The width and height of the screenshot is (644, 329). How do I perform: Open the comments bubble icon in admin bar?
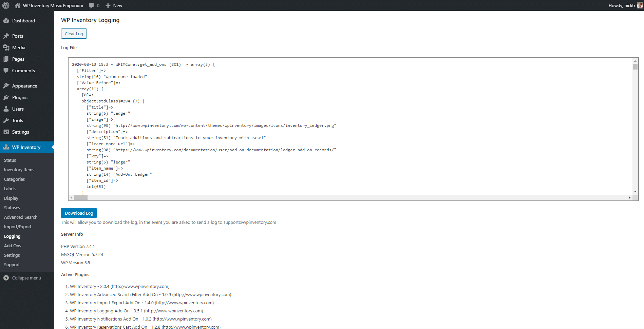click(x=92, y=5)
